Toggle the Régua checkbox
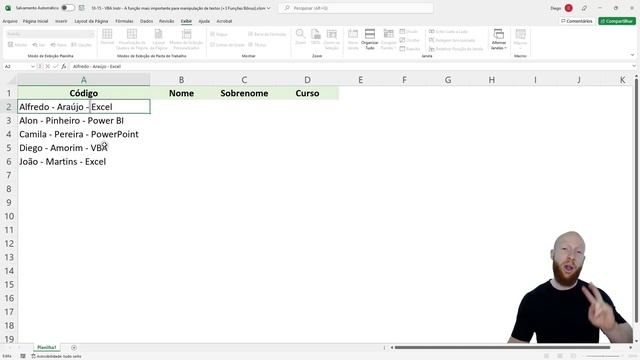Image resolution: width=640 pixels, height=360 pixels. 219,34
